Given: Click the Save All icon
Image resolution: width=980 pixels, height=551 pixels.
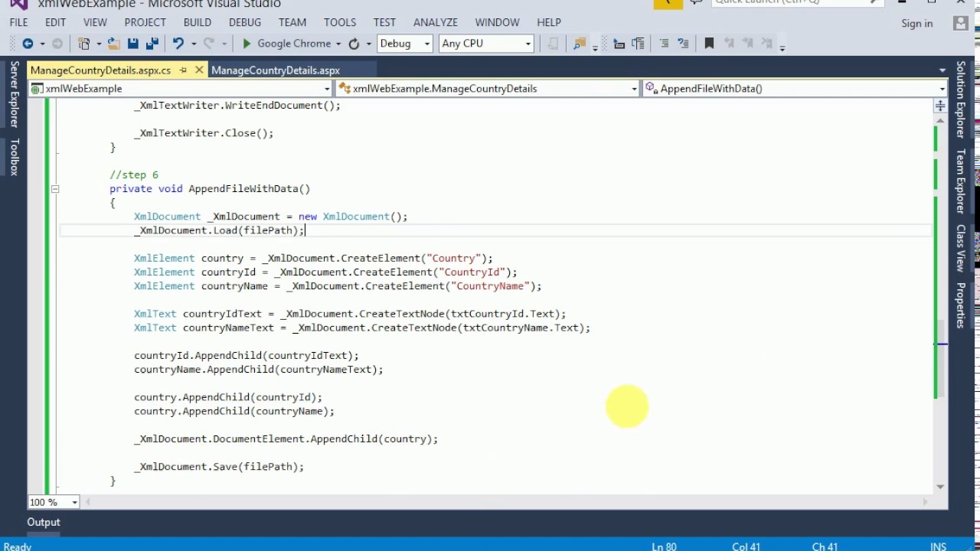Looking at the screenshot, I should (152, 44).
